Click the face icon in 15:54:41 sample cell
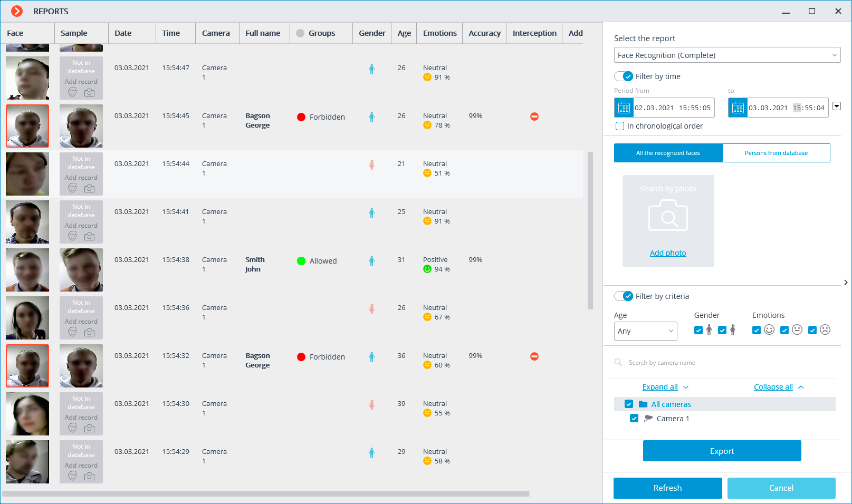Image resolution: width=852 pixels, height=504 pixels. pyautogui.click(x=73, y=236)
